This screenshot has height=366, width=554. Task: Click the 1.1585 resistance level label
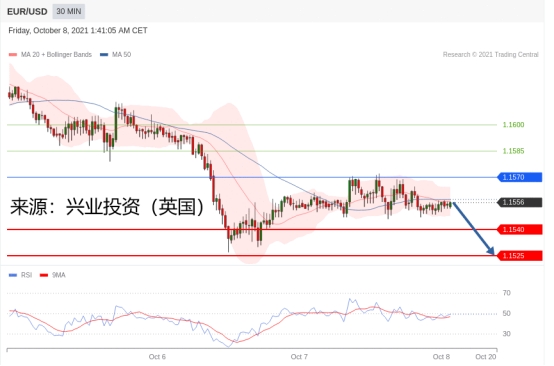(x=513, y=151)
